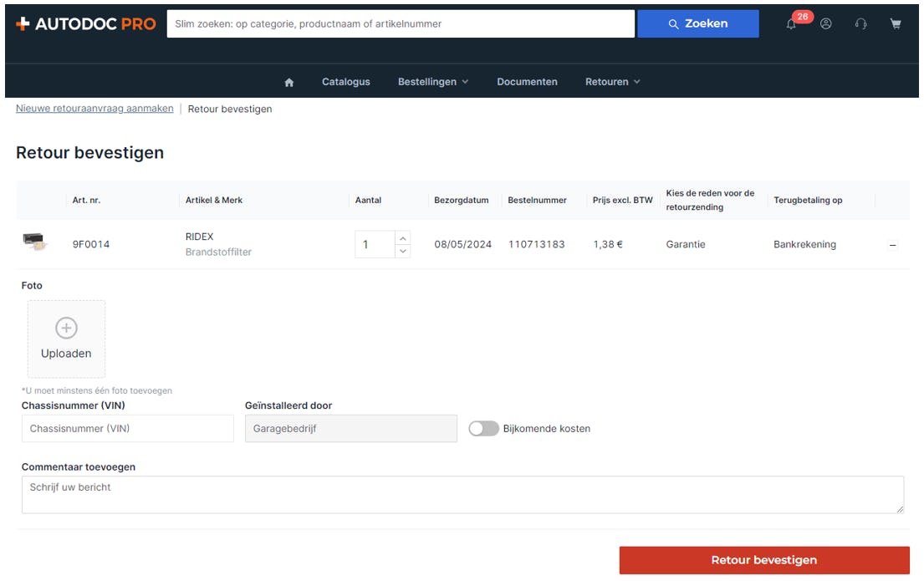Image resolution: width=924 pixels, height=581 pixels.
Task: Expand the Bestellingen dropdown menu
Action: (432, 82)
